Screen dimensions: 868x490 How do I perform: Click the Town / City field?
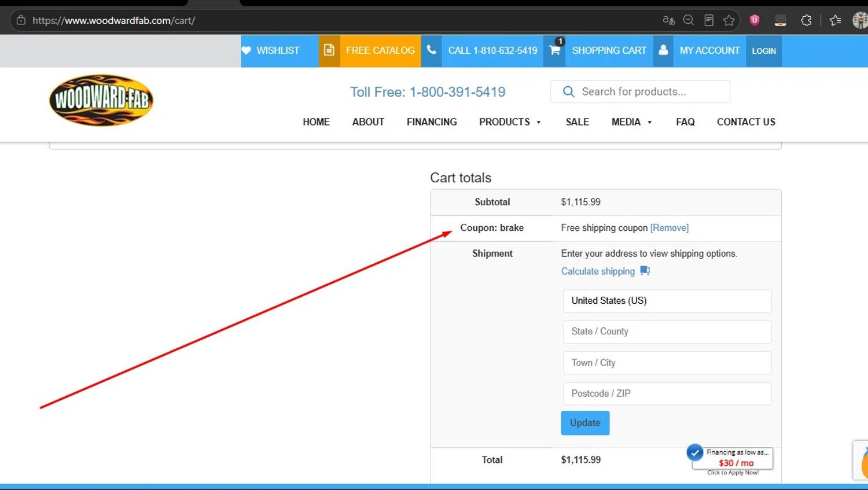tap(667, 363)
